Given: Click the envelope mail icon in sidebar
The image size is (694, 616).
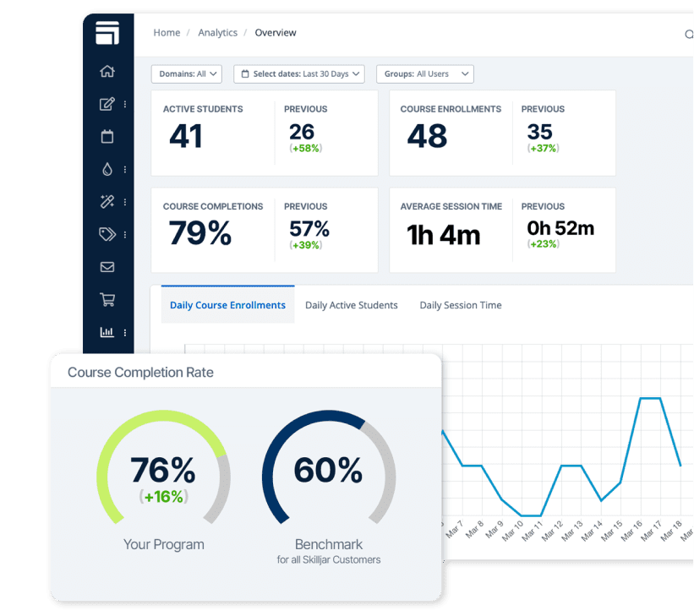Looking at the screenshot, I should (x=107, y=267).
